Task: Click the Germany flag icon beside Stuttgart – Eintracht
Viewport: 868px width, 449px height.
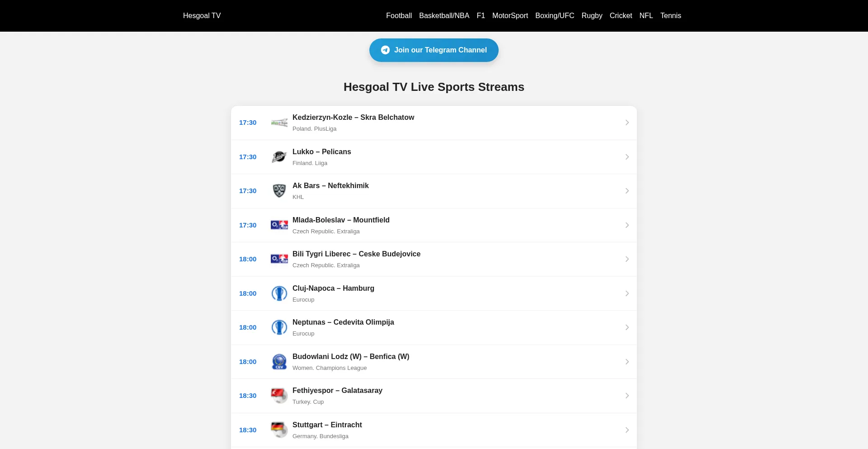Action: coord(279,430)
